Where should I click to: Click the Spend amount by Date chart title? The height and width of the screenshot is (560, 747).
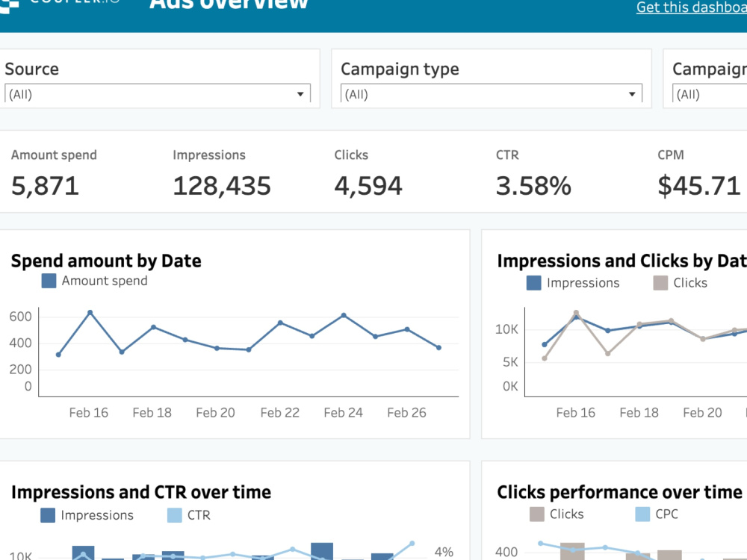(105, 261)
